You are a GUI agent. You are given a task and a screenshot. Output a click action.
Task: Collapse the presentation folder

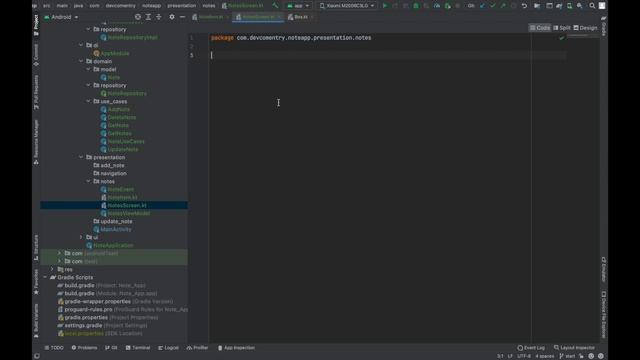pyautogui.click(x=81, y=157)
